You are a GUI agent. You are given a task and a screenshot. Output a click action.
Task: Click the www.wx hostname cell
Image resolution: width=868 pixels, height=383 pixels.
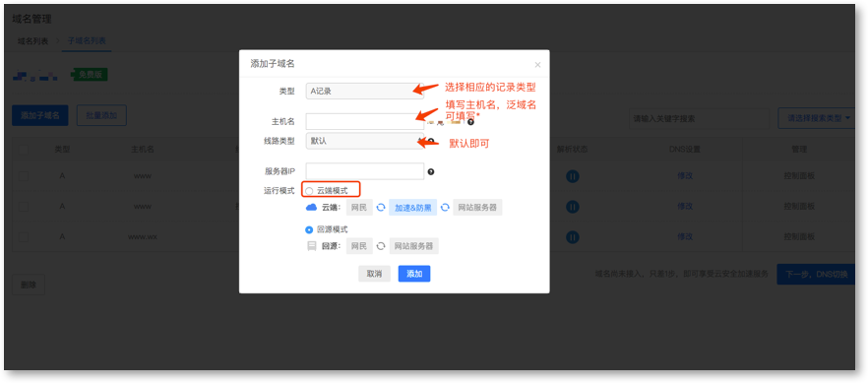click(143, 237)
